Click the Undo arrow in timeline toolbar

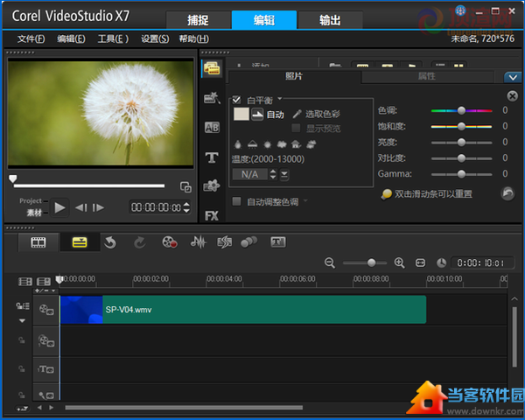(x=110, y=242)
